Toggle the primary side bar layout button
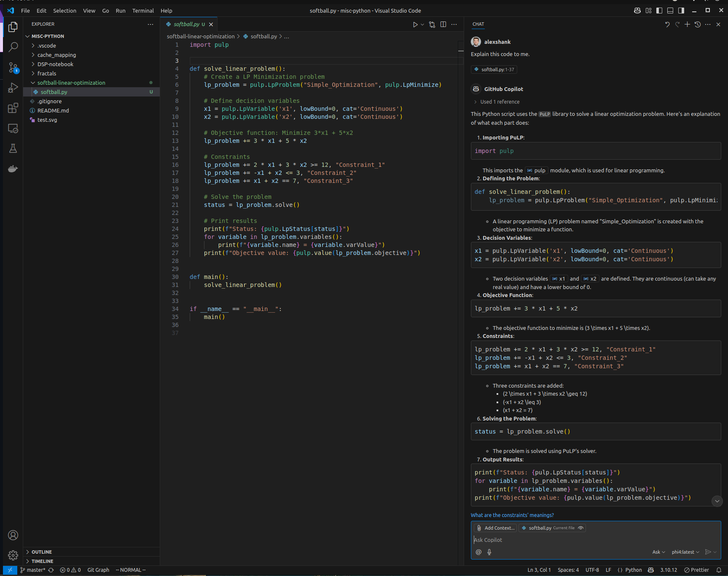The image size is (728, 576). [659, 11]
